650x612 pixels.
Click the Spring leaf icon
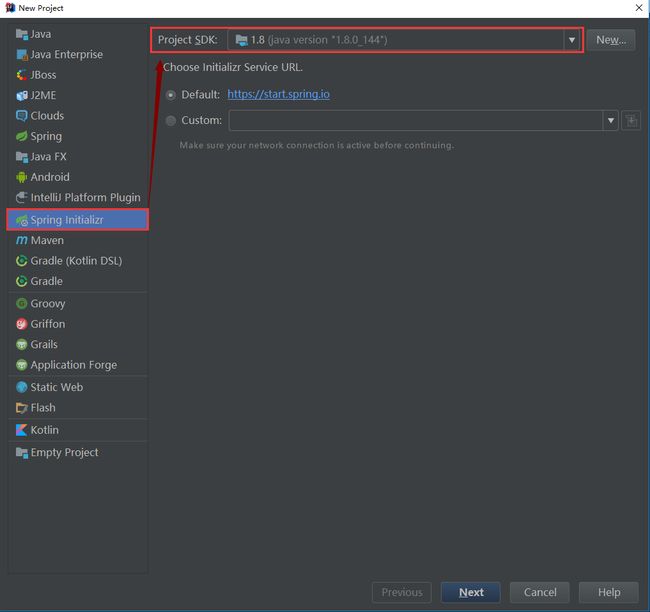point(22,136)
